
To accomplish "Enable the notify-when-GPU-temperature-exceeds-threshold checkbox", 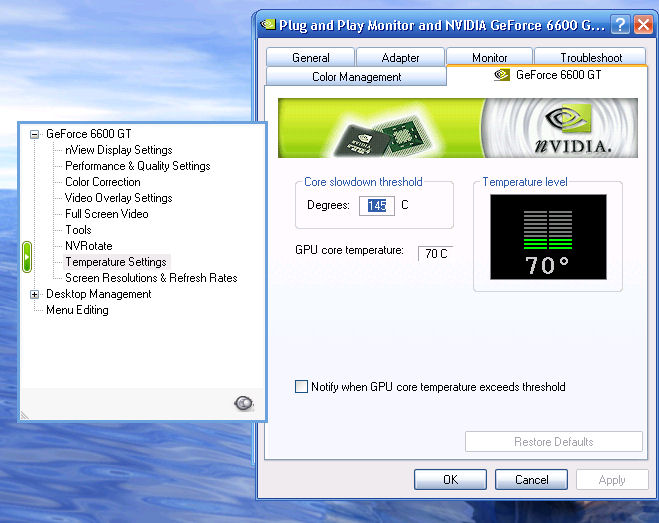I will [x=301, y=386].
